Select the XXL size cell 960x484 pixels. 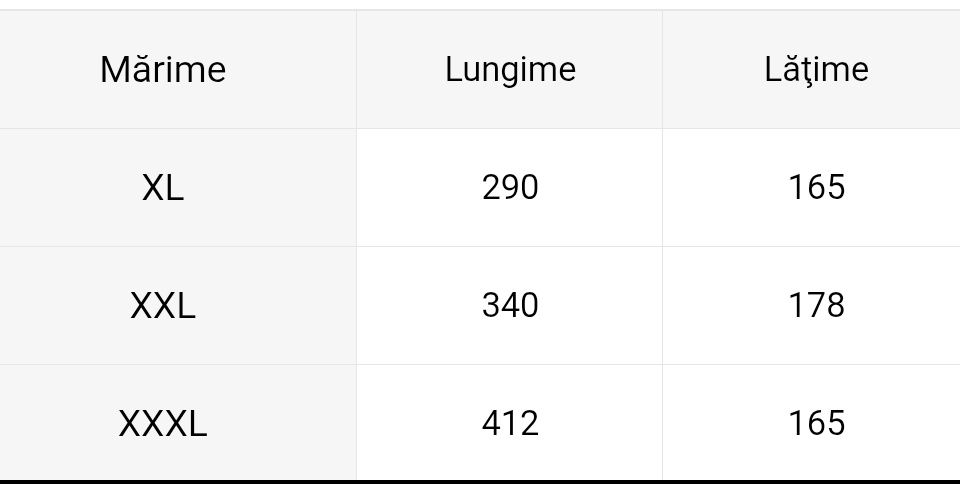pyautogui.click(x=163, y=305)
